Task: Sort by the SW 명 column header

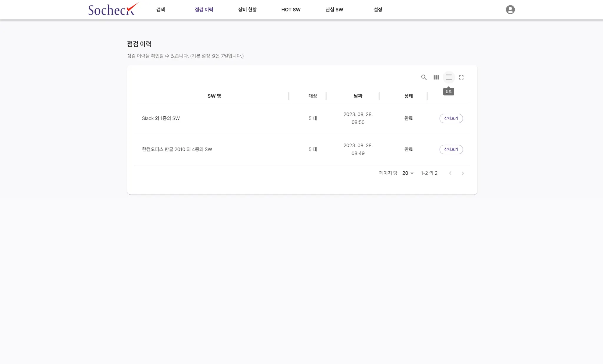Action: 214,96
